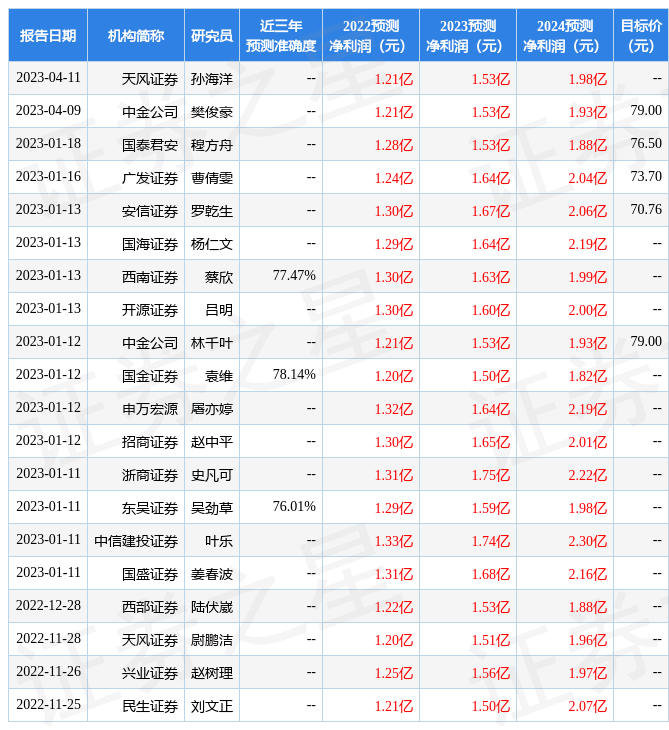Click institution 西南证券

pyautogui.click(x=150, y=277)
